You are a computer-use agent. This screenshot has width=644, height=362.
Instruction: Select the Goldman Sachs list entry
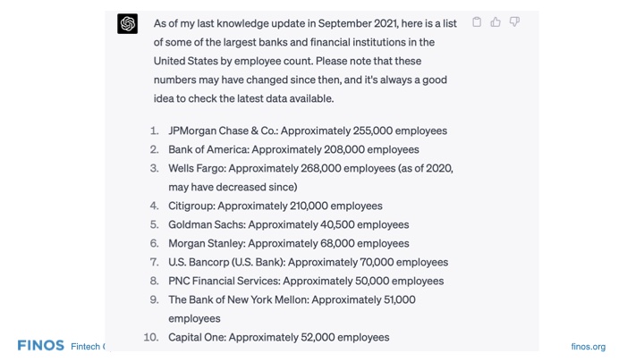coord(288,224)
